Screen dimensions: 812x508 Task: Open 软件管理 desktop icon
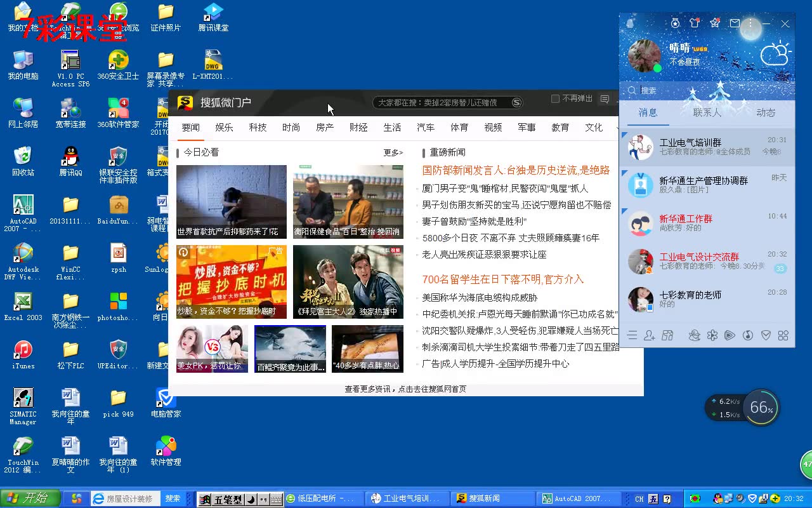166,451
